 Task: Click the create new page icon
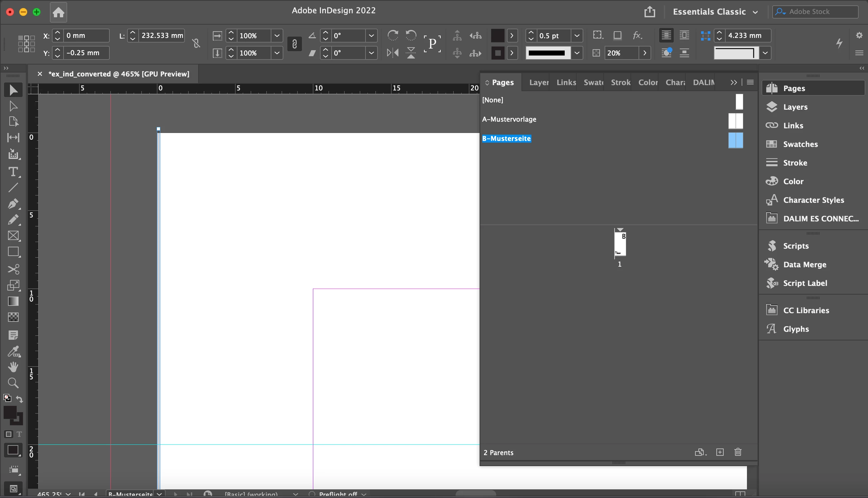click(720, 452)
